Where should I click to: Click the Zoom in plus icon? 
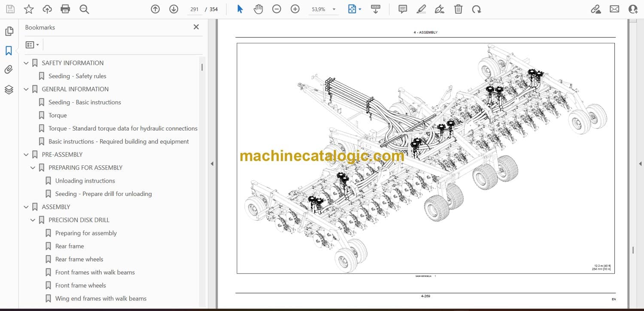[x=295, y=9]
